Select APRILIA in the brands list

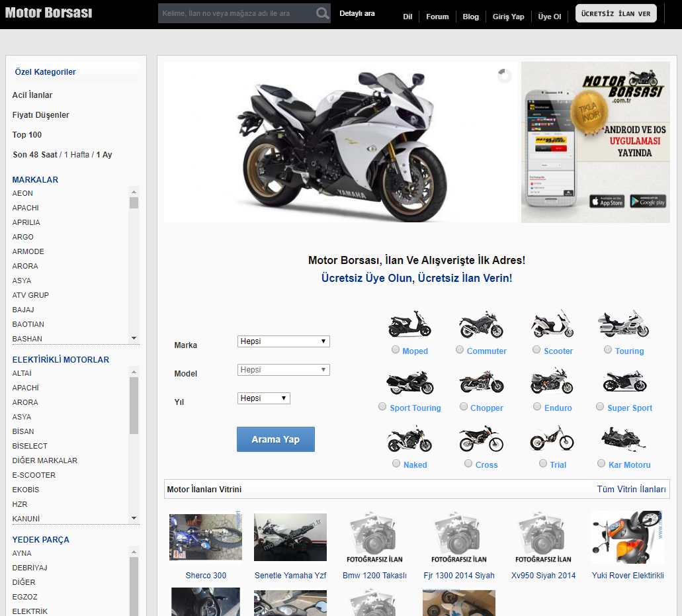26,222
